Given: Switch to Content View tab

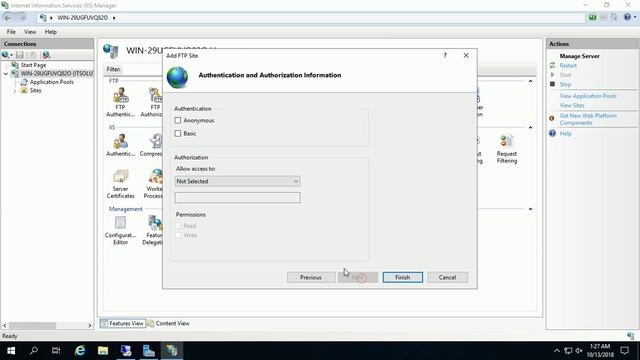Looking at the screenshot, I should 168,323.
